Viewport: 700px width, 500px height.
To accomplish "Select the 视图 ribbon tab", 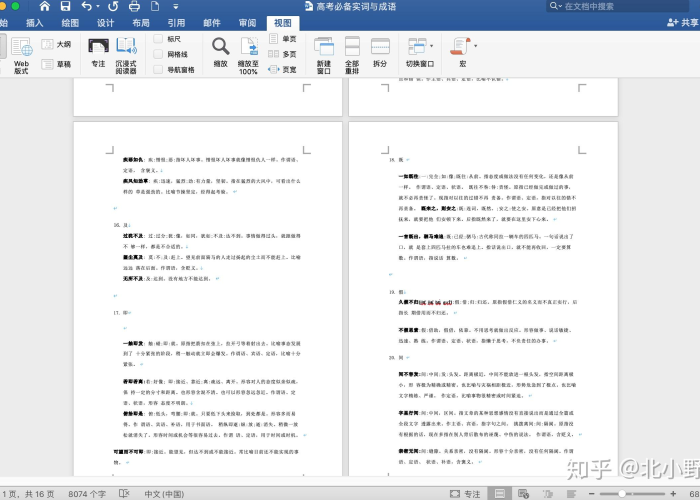I will coord(283,23).
